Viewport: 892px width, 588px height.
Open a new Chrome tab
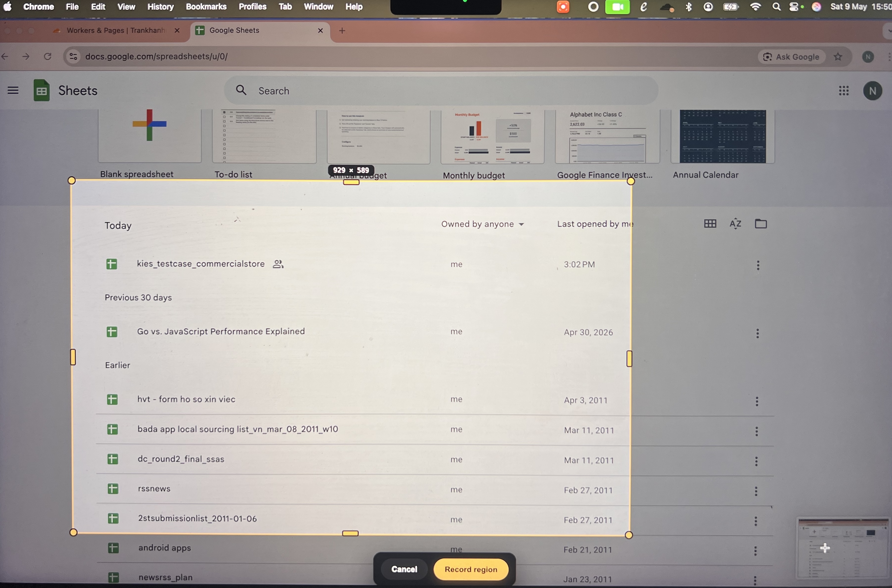(x=342, y=31)
